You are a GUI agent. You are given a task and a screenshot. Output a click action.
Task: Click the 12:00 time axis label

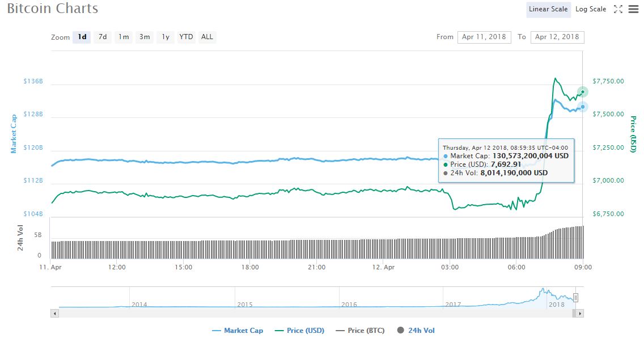(x=117, y=267)
